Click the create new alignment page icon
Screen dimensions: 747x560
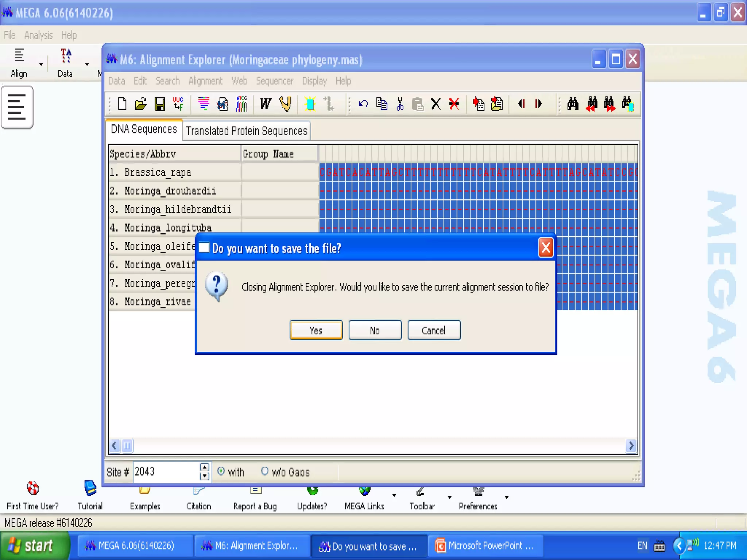pos(122,104)
